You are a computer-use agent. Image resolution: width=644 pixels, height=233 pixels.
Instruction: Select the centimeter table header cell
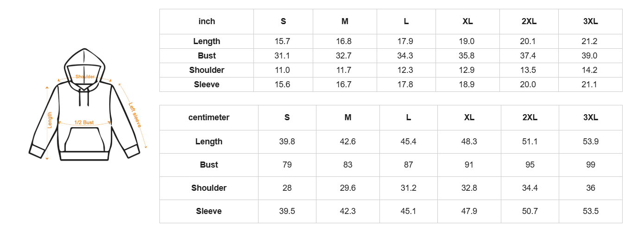209,117
